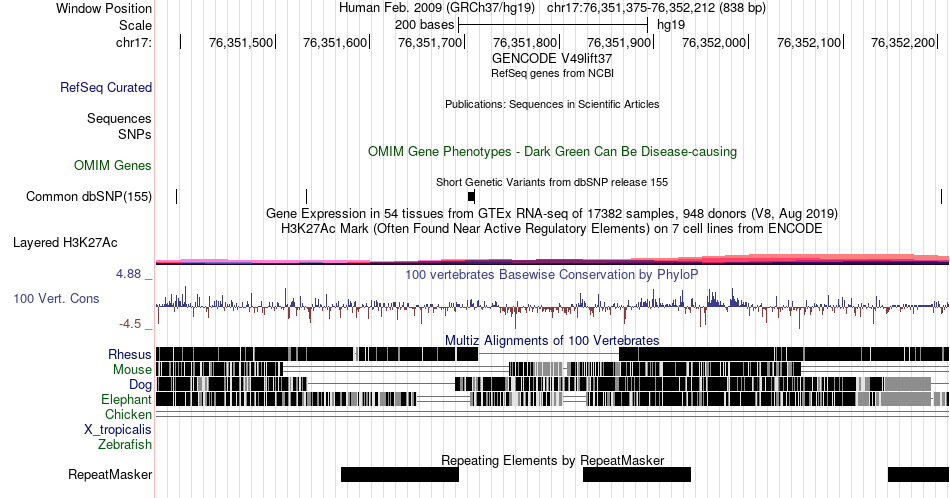Click the RefSeq Curated track label
950x498 pixels.
(x=106, y=87)
